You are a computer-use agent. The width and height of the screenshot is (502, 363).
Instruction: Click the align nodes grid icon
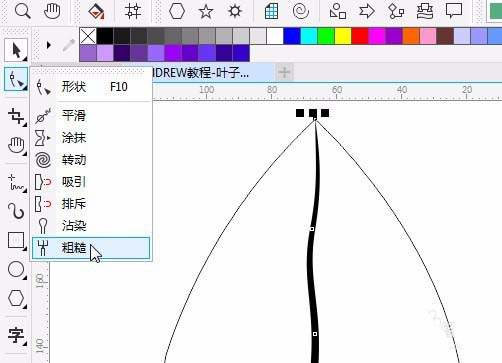133,11
